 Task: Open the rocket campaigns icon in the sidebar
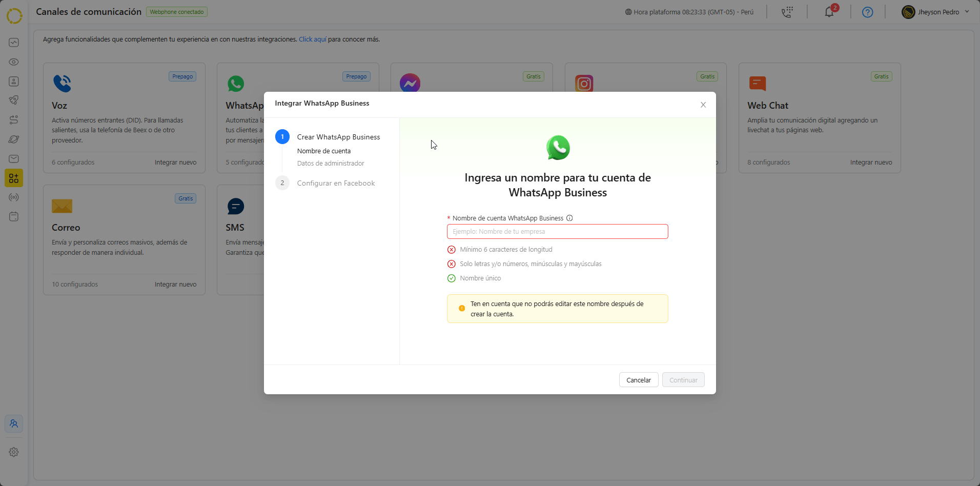point(14,100)
